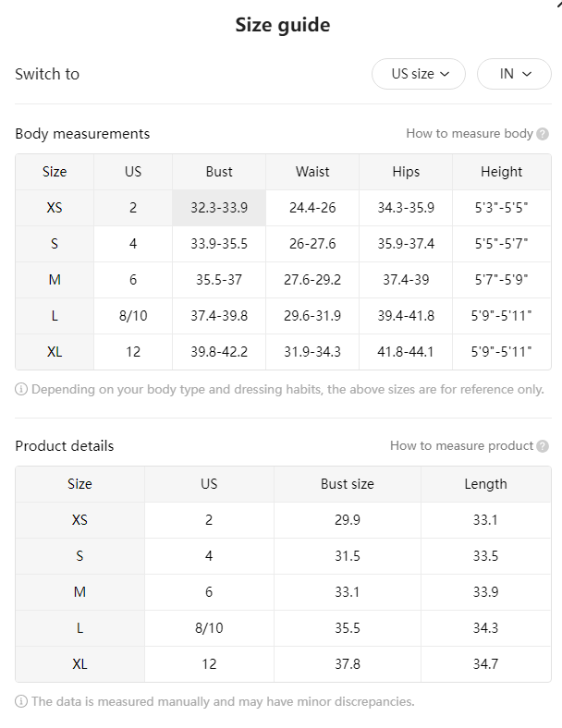Screen dimensions: 562x728
Task: Click the Length header in Product details
Action: click(x=486, y=484)
